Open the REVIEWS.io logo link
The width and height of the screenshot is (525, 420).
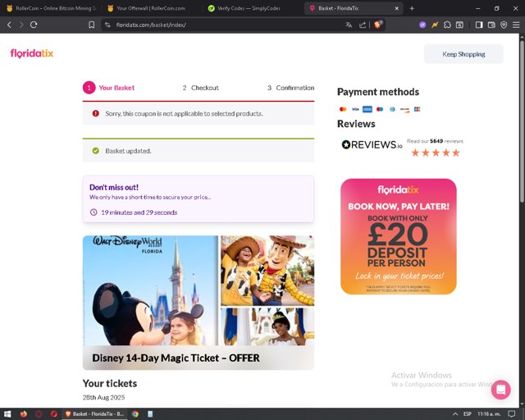pyautogui.click(x=372, y=144)
